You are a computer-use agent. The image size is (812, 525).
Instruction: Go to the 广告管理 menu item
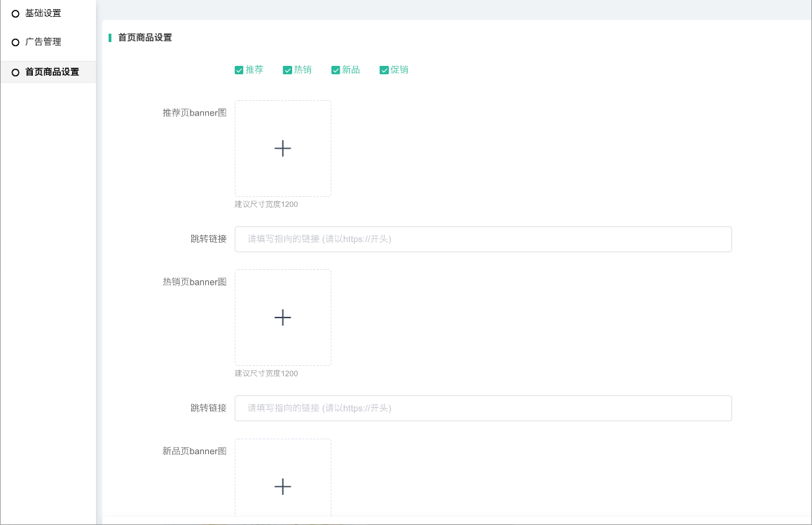[x=43, y=42]
